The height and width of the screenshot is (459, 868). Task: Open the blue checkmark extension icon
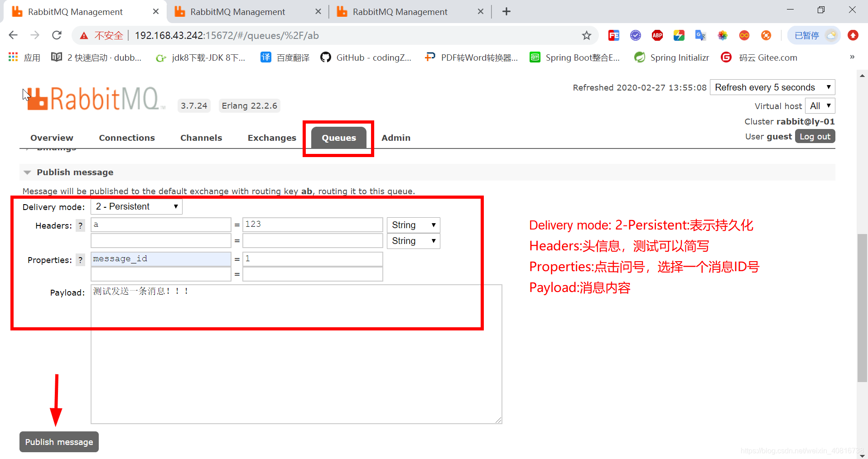pos(636,35)
